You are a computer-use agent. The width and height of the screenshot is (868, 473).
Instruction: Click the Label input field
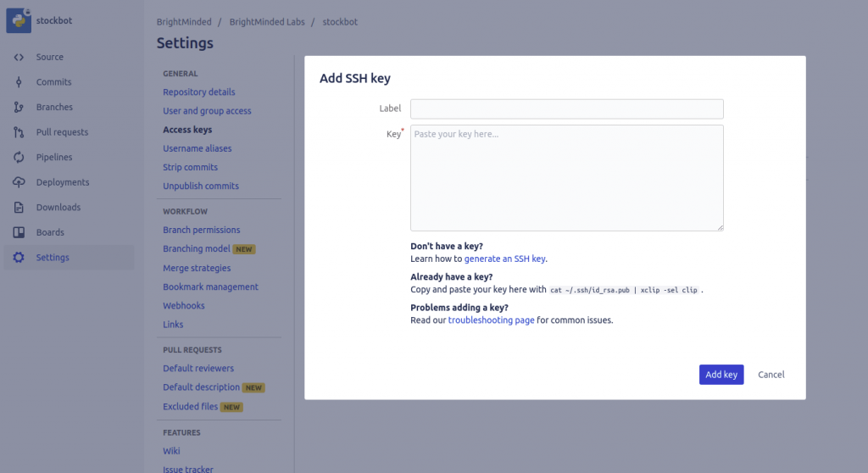566,109
